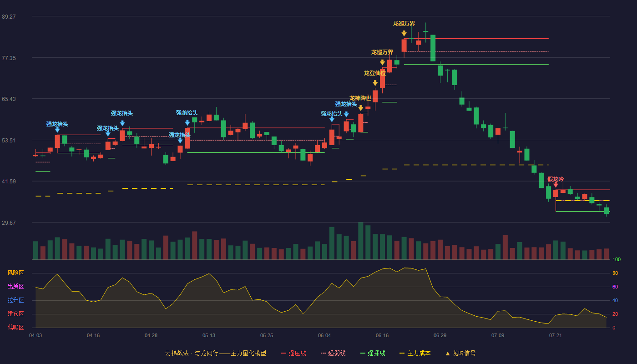Click the 04-03 date label
Image resolution: width=637 pixels, height=364 pixels.
tap(35, 335)
